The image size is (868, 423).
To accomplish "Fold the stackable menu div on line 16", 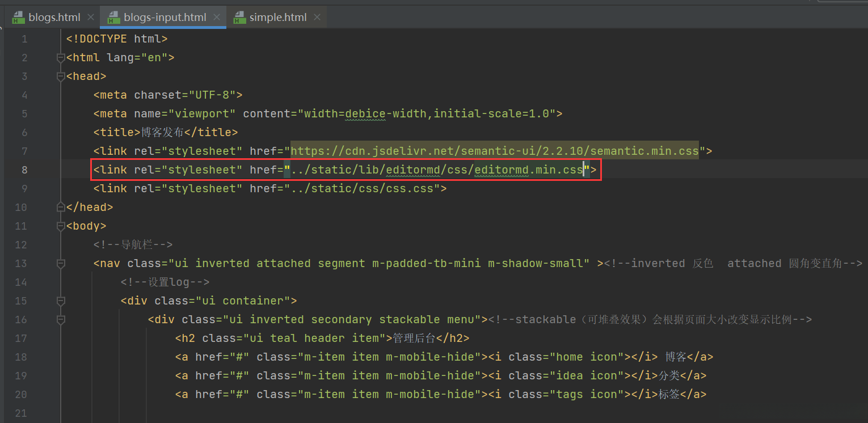I will tap(61, 320).
